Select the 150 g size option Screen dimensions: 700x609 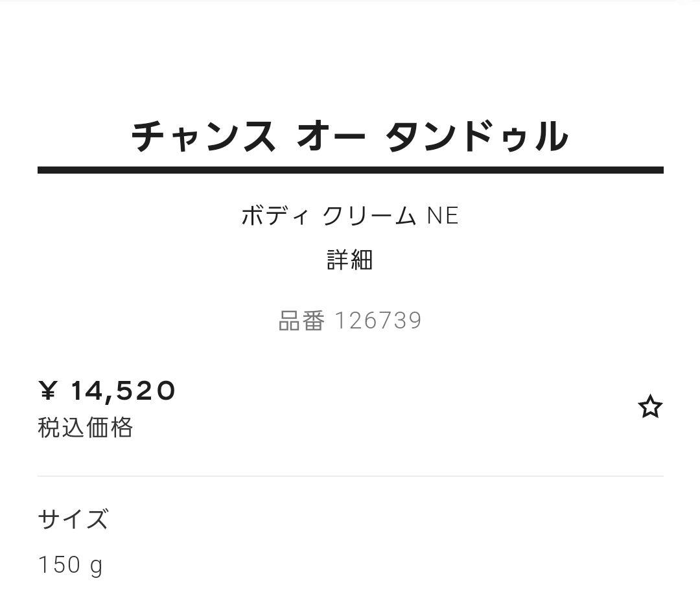(x=69, y=563)
